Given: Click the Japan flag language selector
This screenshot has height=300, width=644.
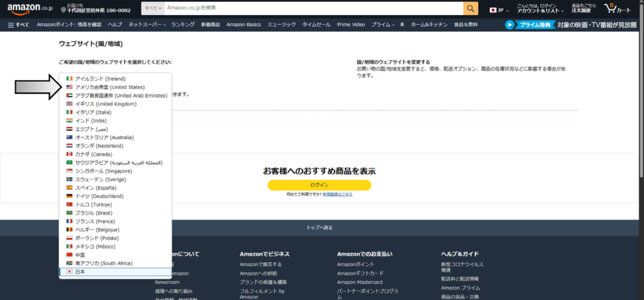Looking at the screenshot, I should (x=494, y=10).
